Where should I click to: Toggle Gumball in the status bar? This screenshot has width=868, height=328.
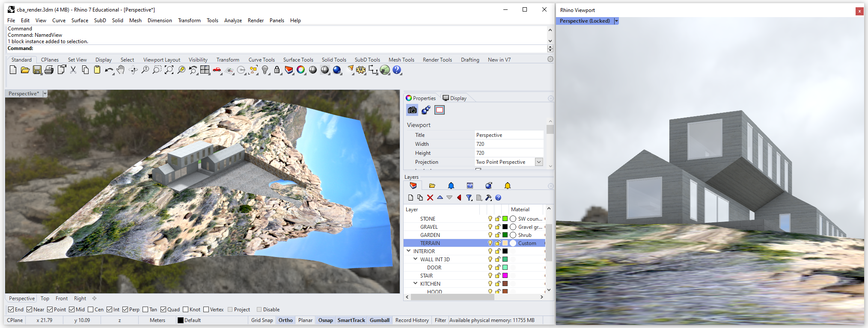tap(379, 320)
